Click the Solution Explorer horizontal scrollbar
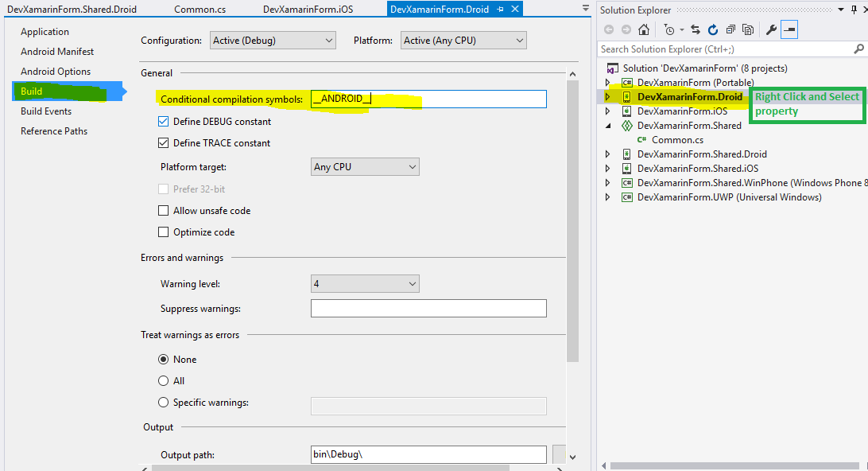This screenshot has width=868, height=471. pos(734,466)
